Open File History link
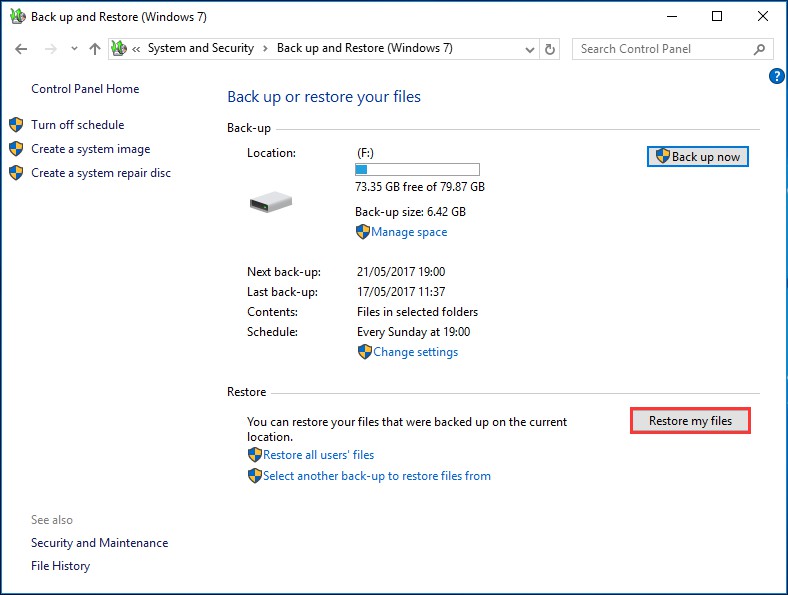This screenshot has height=595, width=788. (60, 566)
